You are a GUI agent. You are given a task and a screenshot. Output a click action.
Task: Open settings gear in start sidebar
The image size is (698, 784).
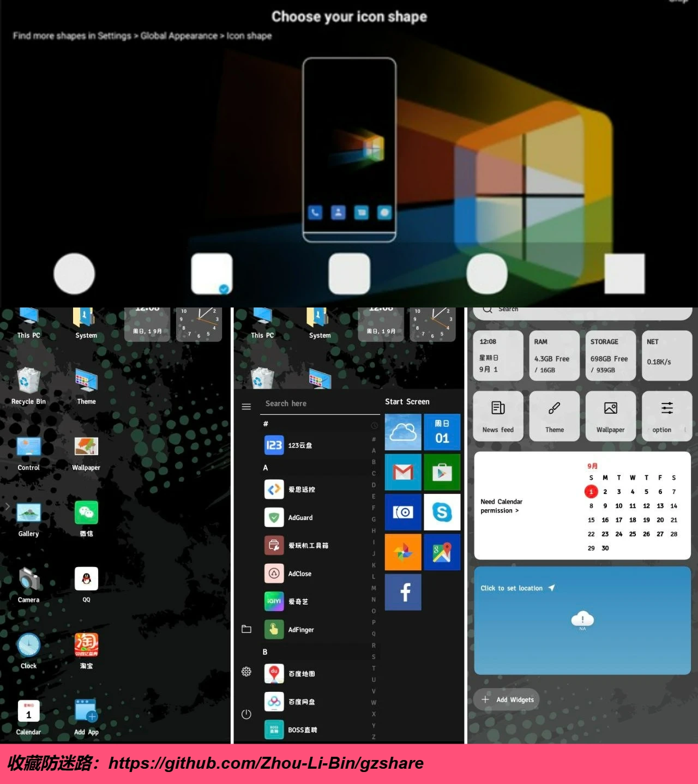pos(246,671)
